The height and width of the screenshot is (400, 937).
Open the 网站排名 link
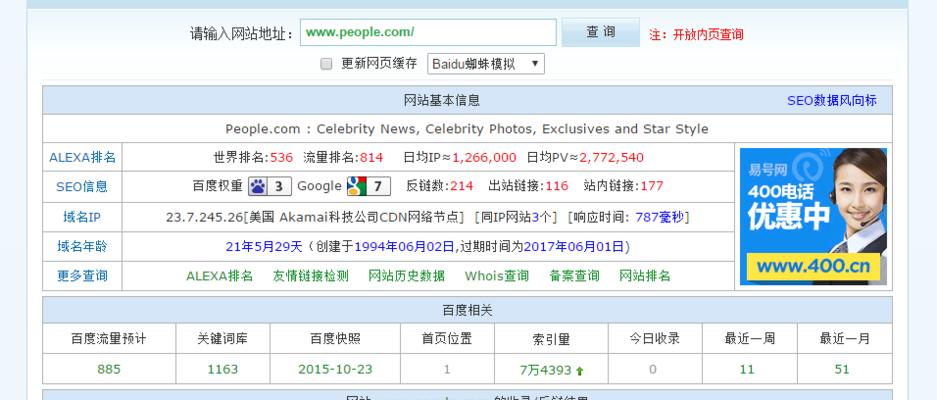644,276
